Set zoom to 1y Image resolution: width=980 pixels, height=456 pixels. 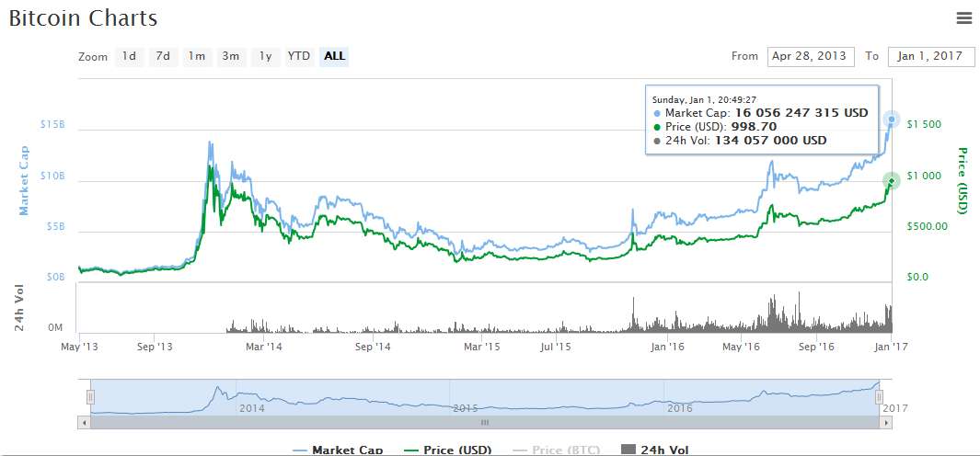click(x=266, y=56)
